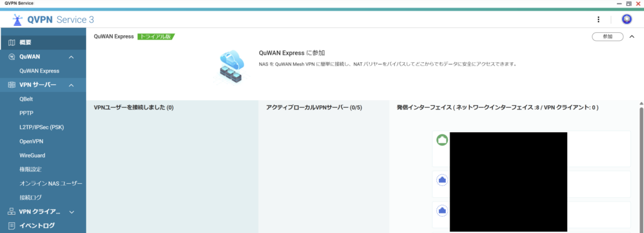Click the 'QuWAN Express に参加' heading
This screenshot has height=233, width=644.
tap(292, 54)
